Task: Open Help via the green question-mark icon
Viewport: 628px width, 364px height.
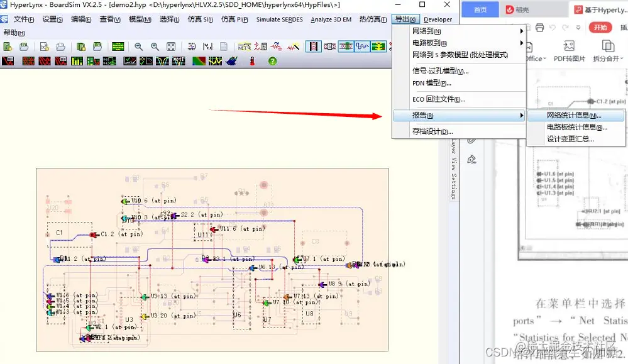Action: point(273,61)
